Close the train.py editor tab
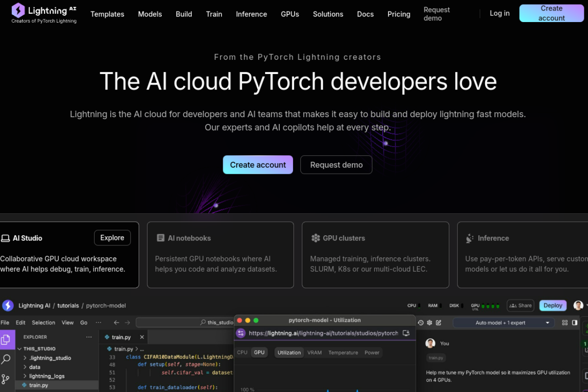The width and height of the screenshot is (588, 392). click(x=142, y=337)
